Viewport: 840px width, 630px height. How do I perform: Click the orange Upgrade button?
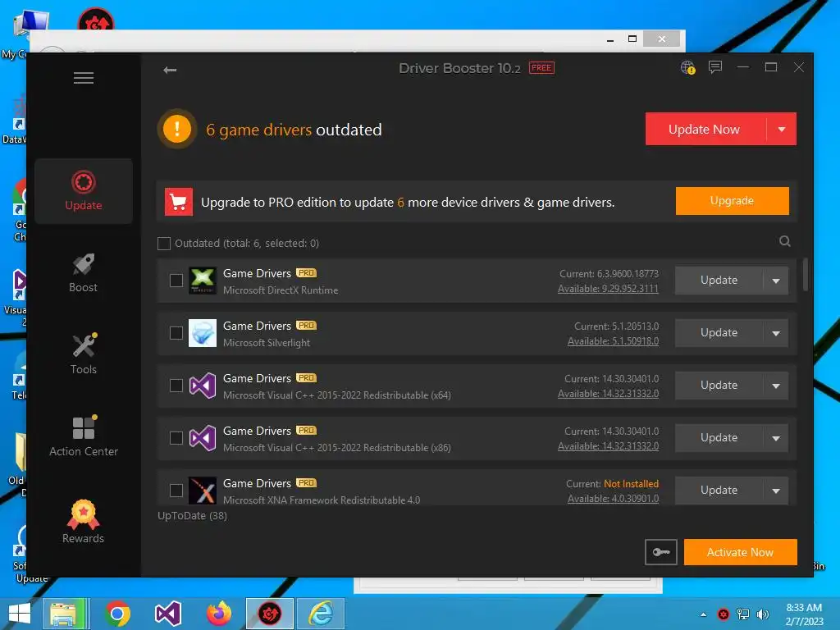[732, 201]
